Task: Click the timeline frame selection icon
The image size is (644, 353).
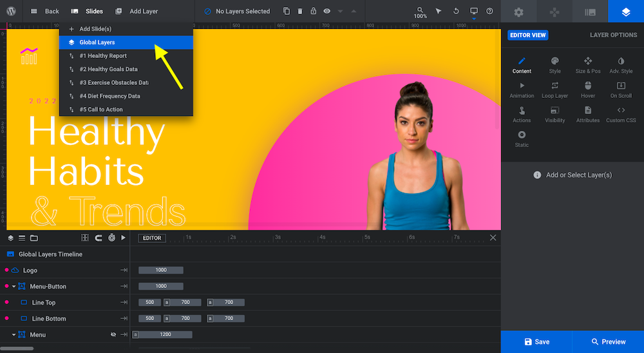Action: pyautogui.click(x=85, y=238)
